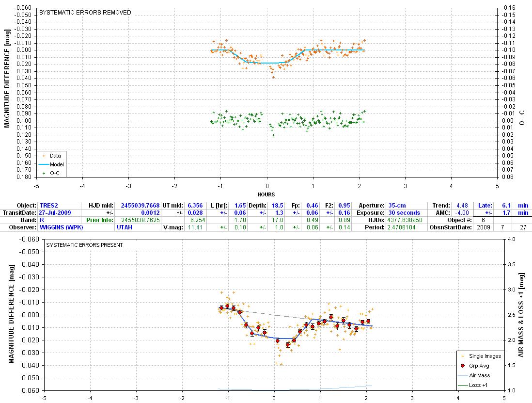Select the uncertainty cell '0.028'
Screen dimensions: 532x403
(x=195, y=213)
